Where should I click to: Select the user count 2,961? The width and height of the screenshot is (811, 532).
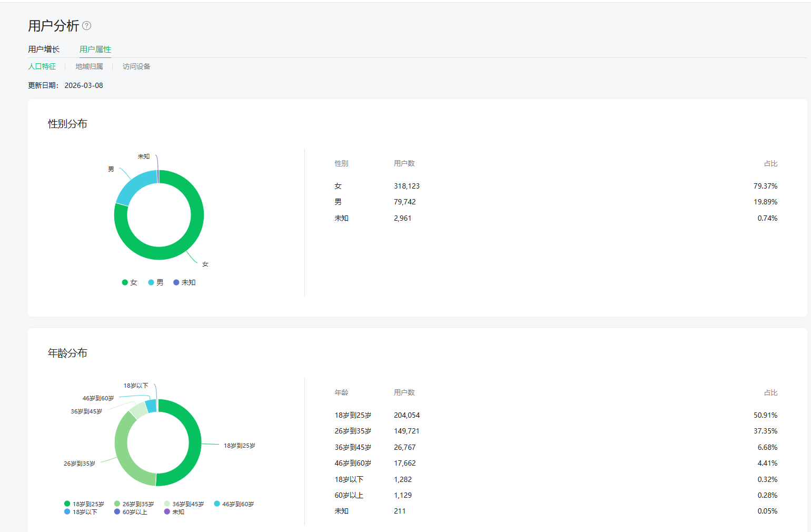pos(402,218)
